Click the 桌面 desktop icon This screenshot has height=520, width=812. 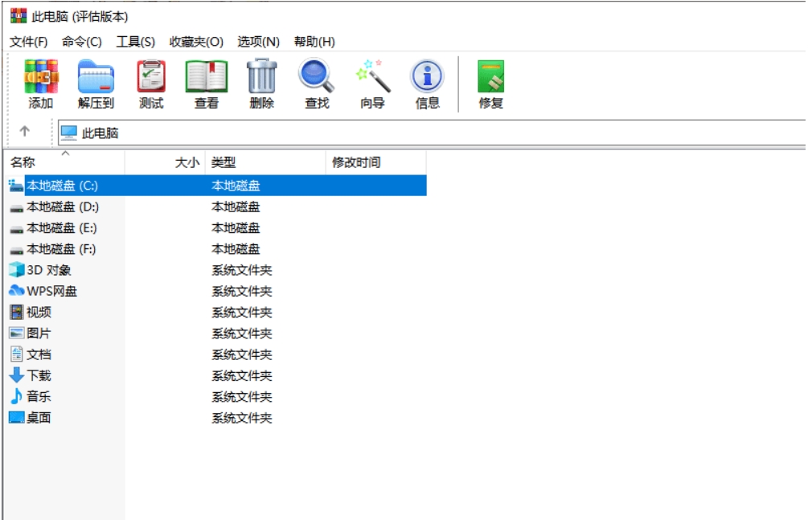[x=17, y=417]
